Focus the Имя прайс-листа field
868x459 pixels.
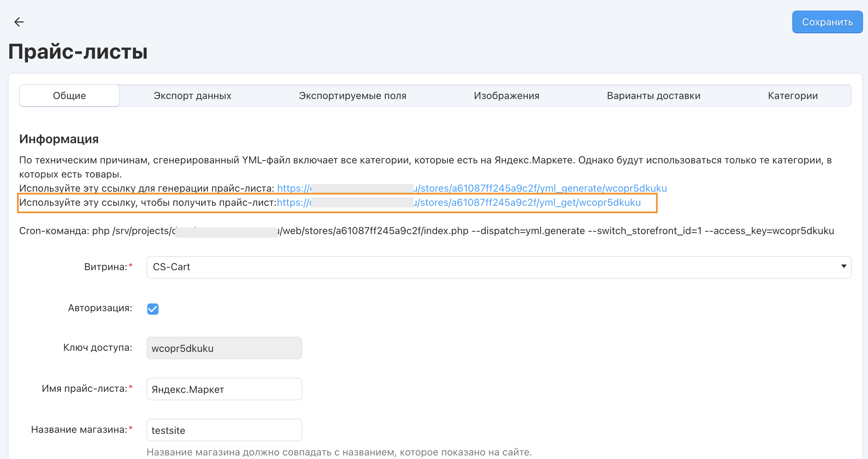pos(224,389)
